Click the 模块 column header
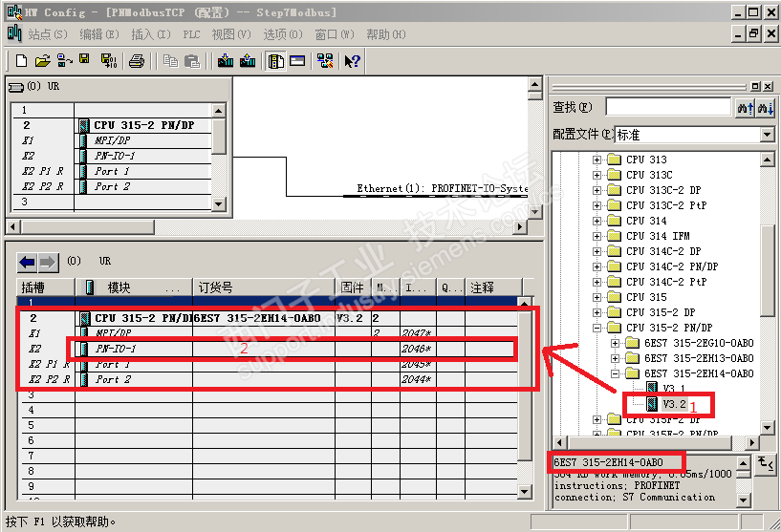Viewport: 781px width, 532px height. 134,287
